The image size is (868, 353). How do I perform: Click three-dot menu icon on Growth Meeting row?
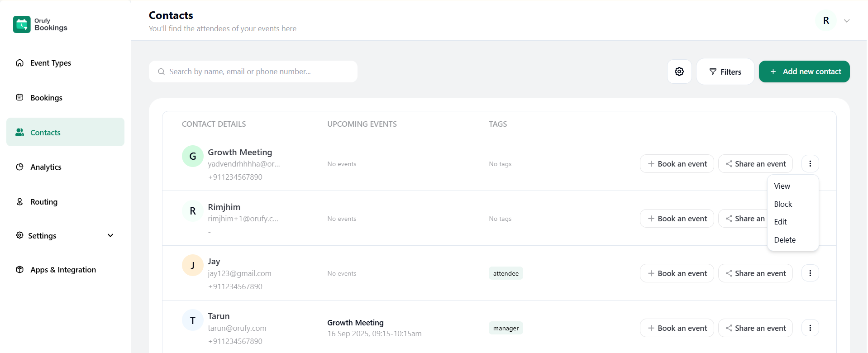810,164
